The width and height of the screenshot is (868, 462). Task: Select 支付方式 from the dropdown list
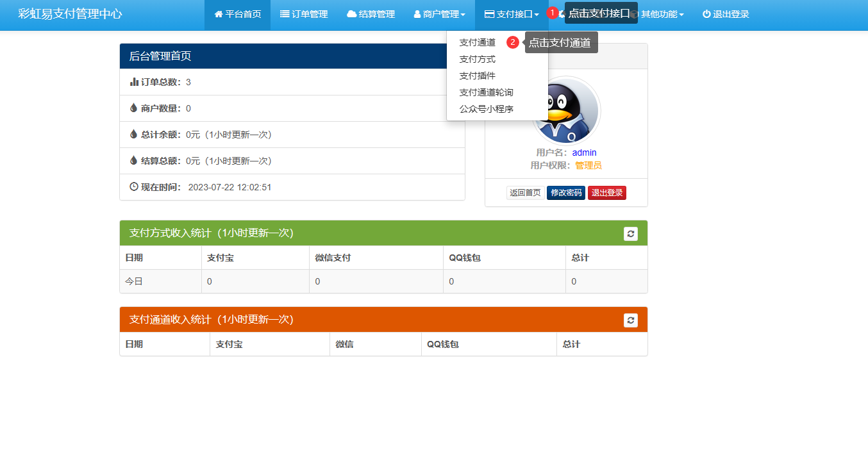478,59
